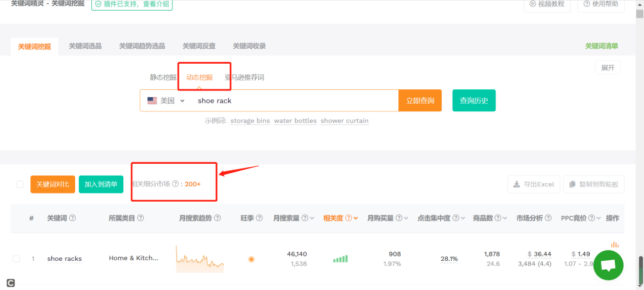Select the 动态挖掘 sub-tab
This screenshot has height=290, width=644.
coord(200,77)
